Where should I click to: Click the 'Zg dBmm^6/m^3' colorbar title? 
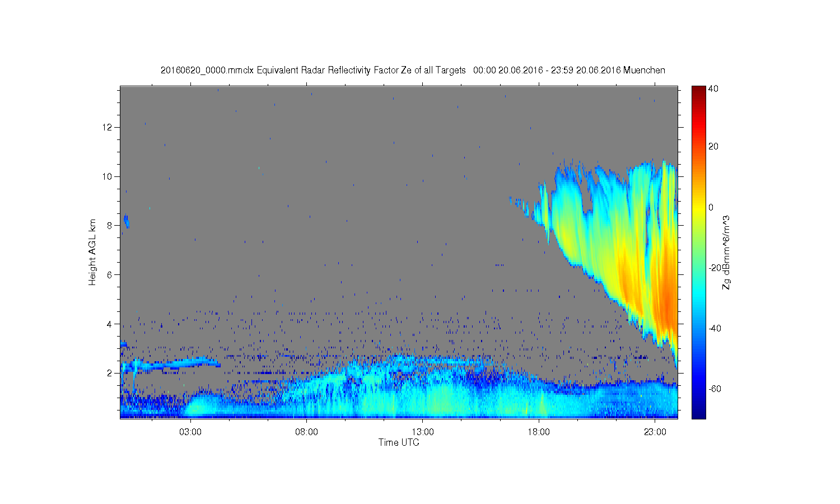click(726, 254)
